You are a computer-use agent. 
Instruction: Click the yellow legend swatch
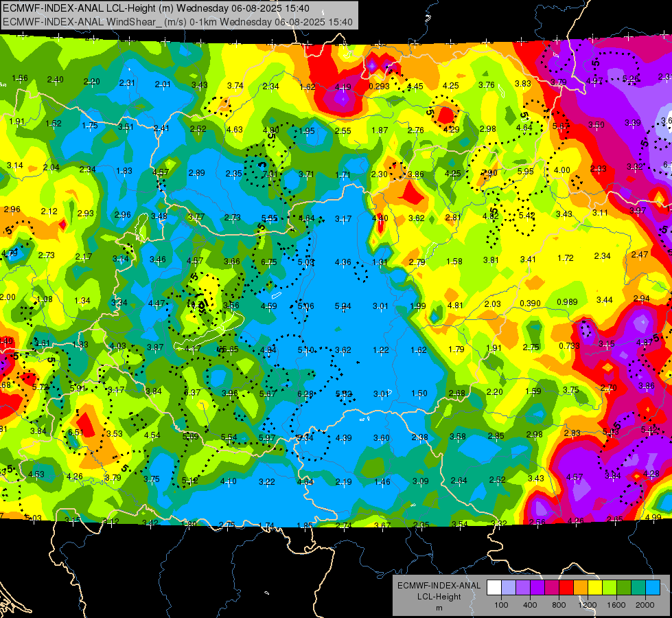point(595,588)
